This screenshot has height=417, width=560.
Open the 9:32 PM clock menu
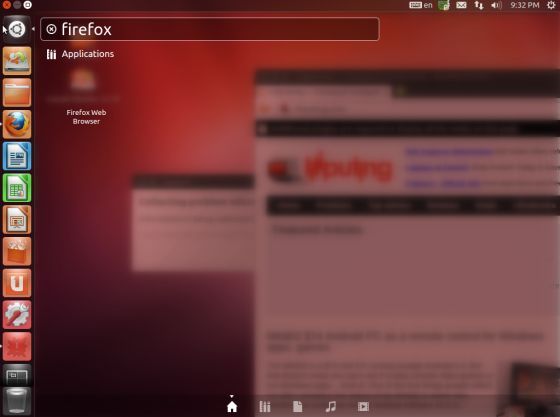(525, 5)
